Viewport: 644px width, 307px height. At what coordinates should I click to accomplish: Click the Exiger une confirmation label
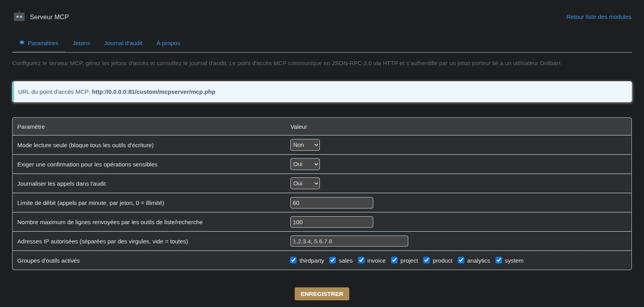coord(87,164)
